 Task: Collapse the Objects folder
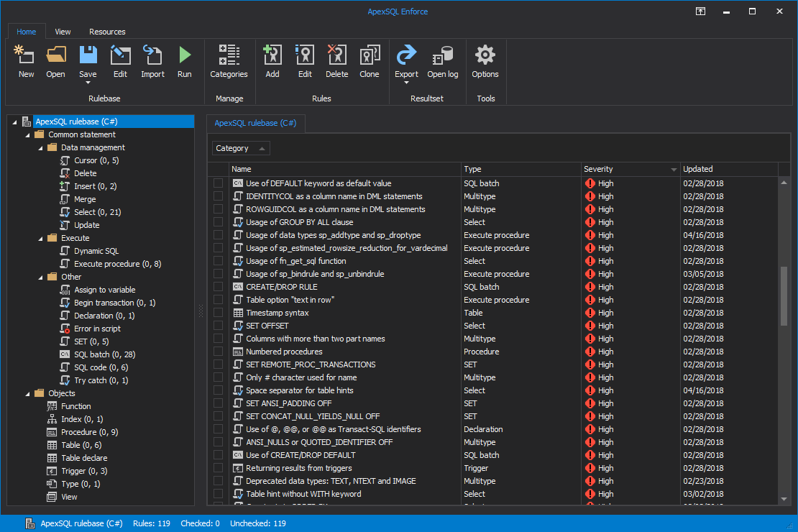[28, 393]
